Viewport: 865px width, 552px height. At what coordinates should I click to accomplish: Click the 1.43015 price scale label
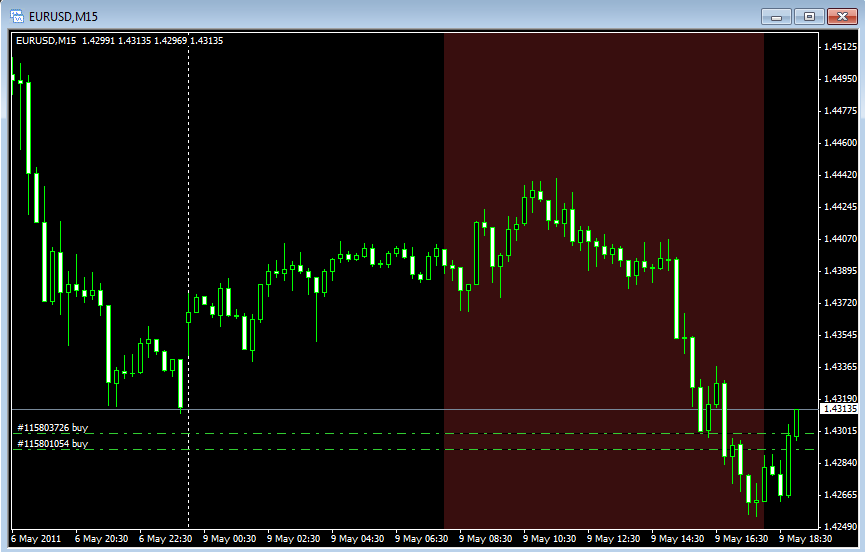841,431
